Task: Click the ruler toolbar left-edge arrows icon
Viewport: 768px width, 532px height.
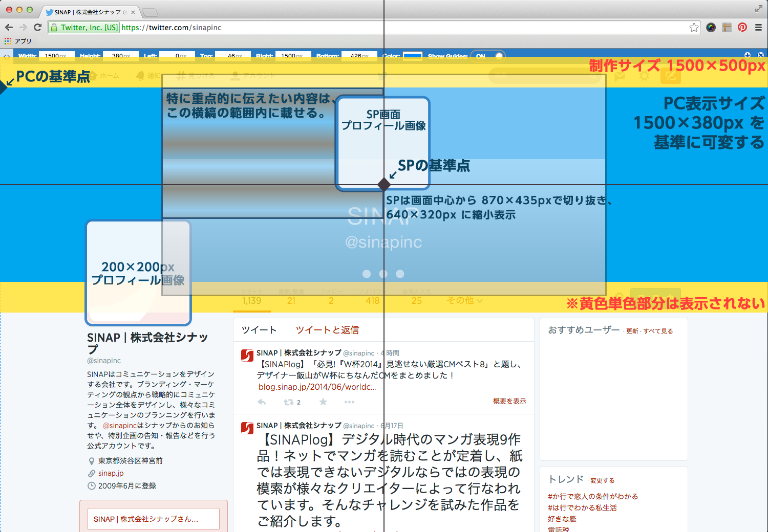Action: tap(7, 56)
